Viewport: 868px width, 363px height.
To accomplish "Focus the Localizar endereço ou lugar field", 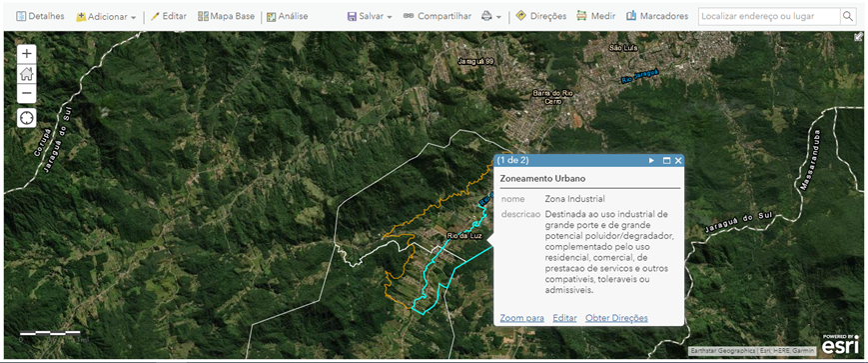I will (x=769, y=16).
